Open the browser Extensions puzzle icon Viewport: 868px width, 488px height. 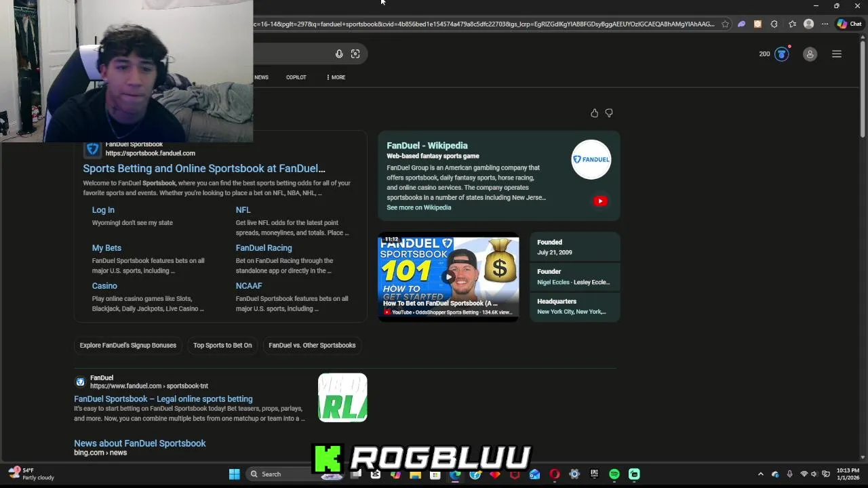coord(774,24)
